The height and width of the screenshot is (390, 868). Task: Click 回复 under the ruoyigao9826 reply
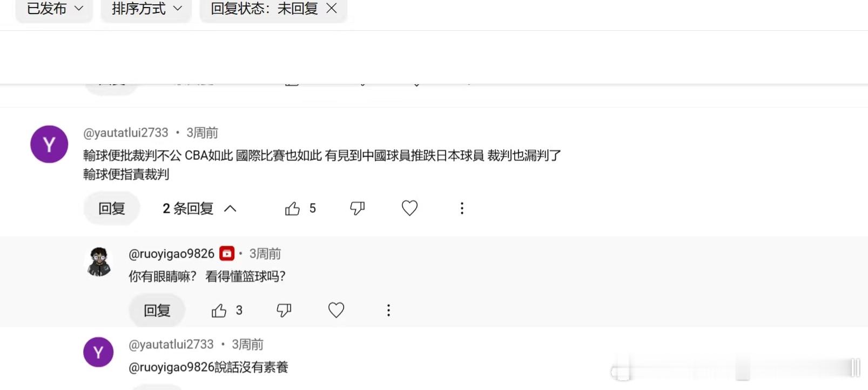[157, 311]
